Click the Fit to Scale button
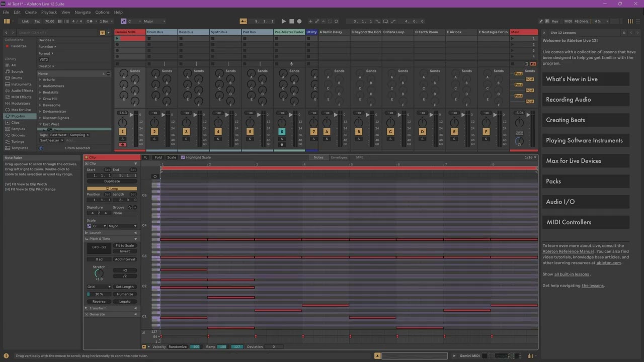 (x=125, y=245)
